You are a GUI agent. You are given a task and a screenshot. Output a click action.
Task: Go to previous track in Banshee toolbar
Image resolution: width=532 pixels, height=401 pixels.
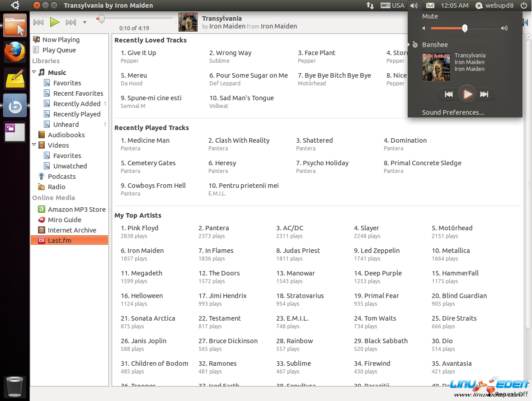(x=38, y=22)
